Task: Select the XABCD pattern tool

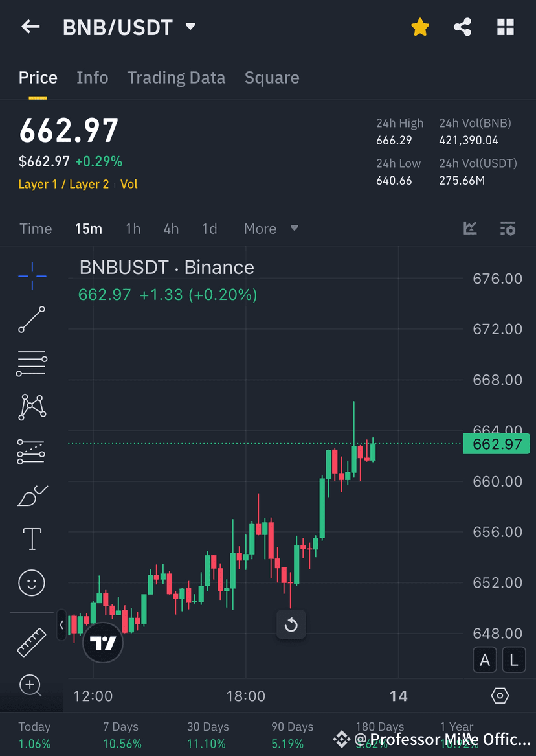Action: point(31,407)
